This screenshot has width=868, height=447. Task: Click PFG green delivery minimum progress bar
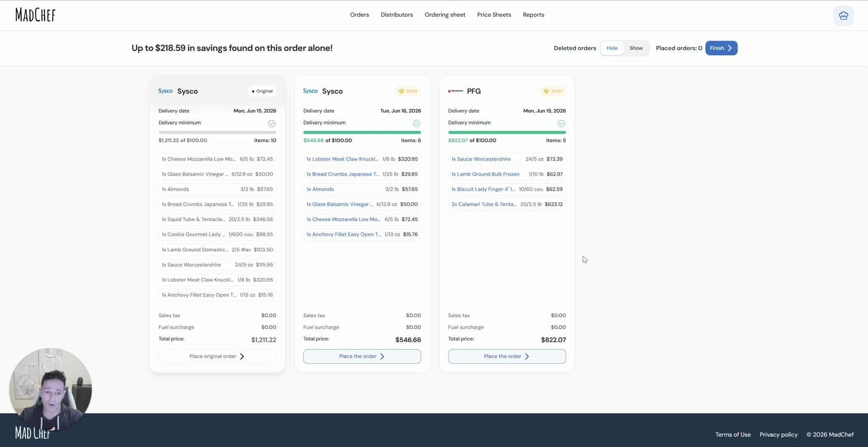pyautogui.click(x=507, y=132)
